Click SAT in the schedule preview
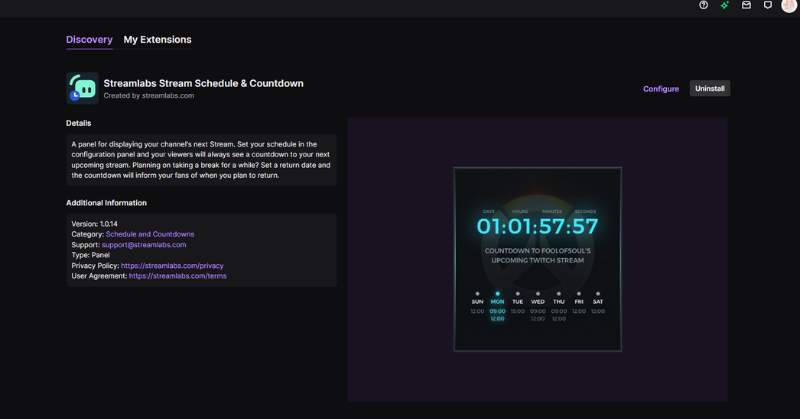The image size is (800, 419). [x=598, y=302]
